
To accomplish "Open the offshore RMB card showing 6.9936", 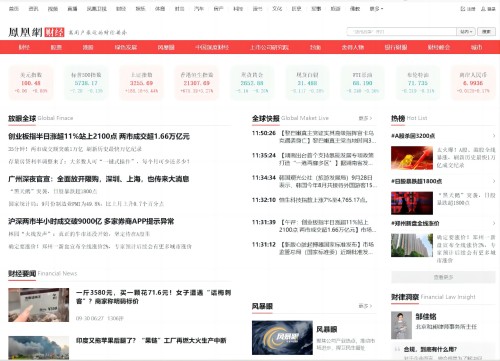I will tap(473, 83).
